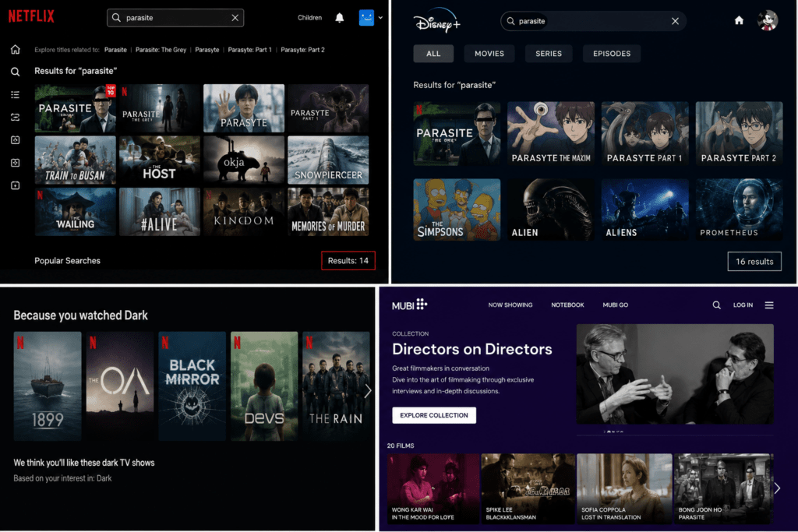This screenshot has height=532, width=798.
Task: Expand the Netflix profile dropdown arrow
Action: (380, 18)
